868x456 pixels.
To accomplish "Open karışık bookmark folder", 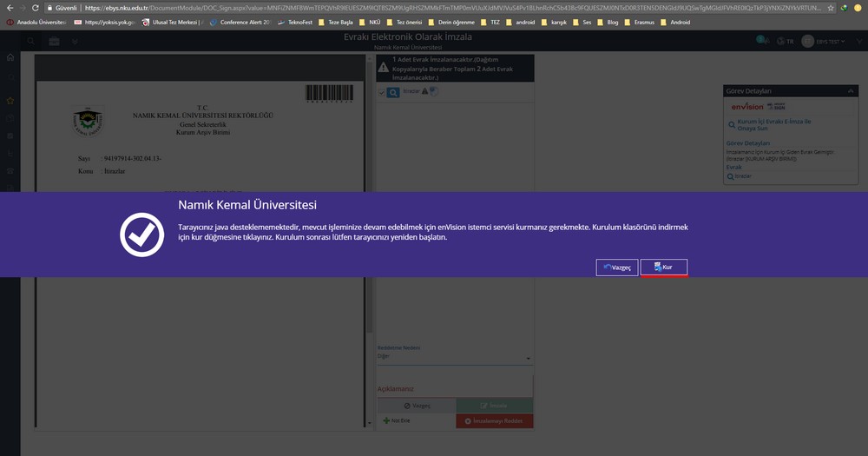I will [x=554, y=23].
